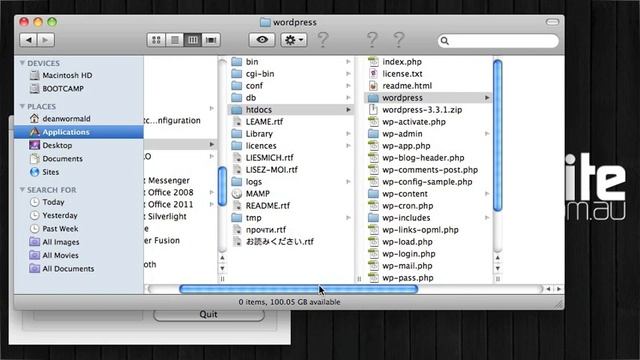640x360 pixels.
Task: Collapse the SEARCH FOR section
Action: 22,190
